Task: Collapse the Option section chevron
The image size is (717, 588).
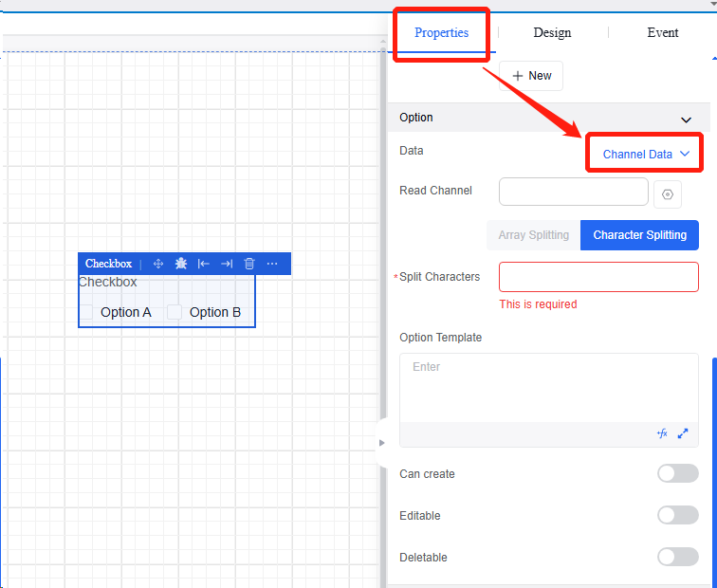Action: 686,119
